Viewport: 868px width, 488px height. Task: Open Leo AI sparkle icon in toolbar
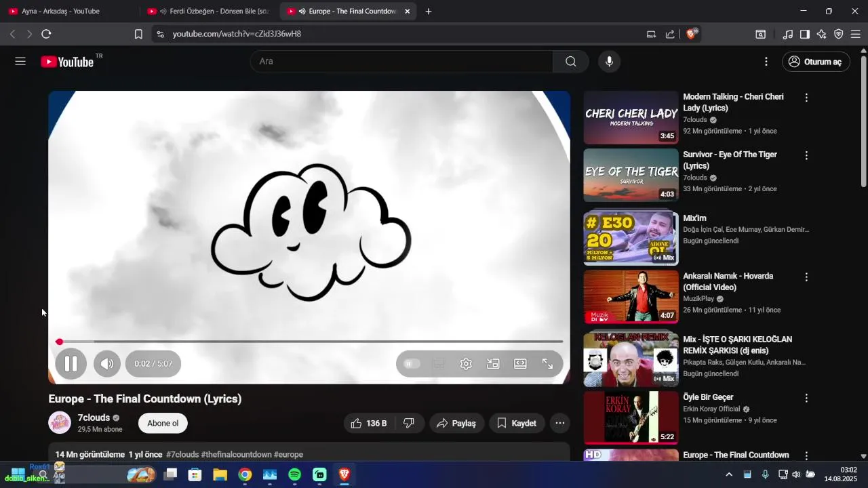[822, 34]
